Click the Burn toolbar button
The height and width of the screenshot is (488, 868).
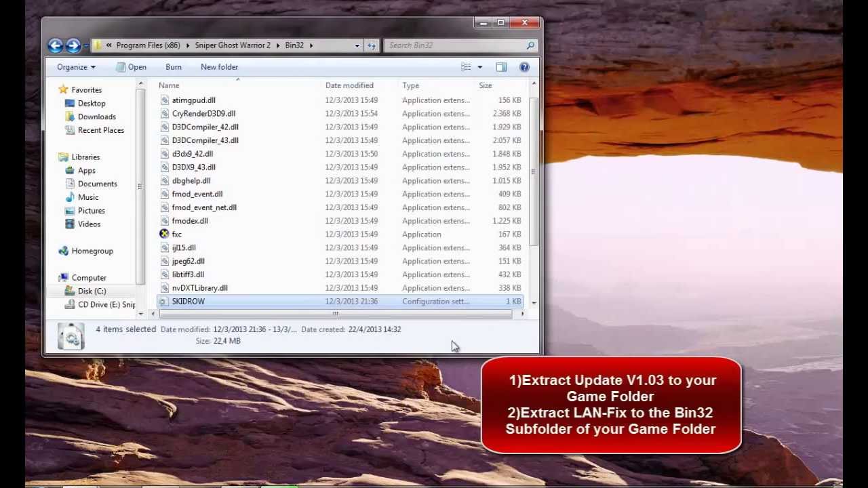click(x=174, y=67)
